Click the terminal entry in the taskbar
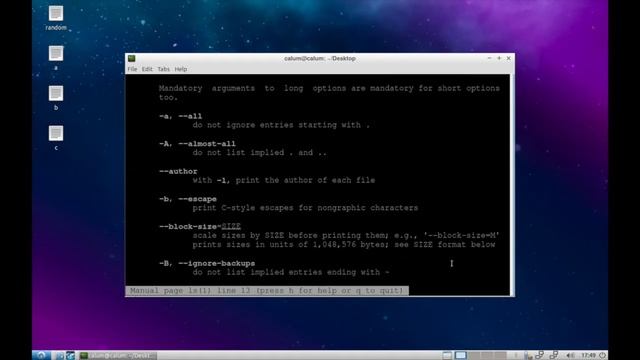 [118, 356]
